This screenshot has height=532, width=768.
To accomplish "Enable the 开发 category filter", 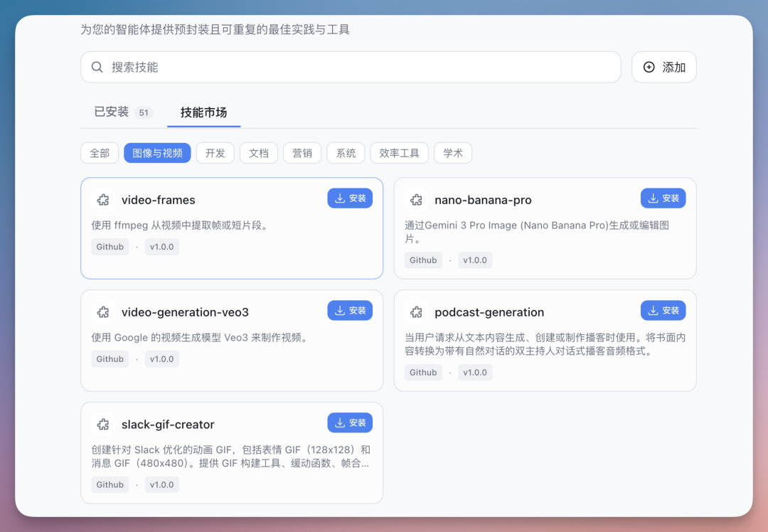I will pyautogui.click(x=215, y=152).
